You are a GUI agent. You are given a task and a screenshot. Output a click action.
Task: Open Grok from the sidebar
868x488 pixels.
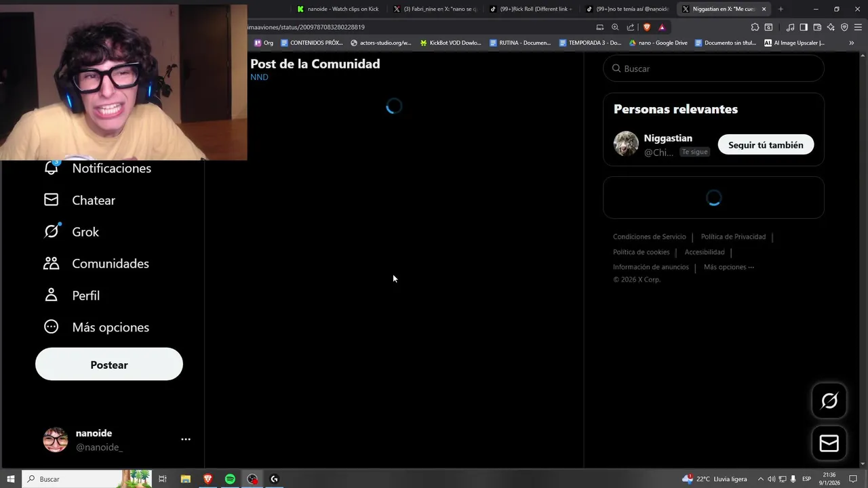point(71,232)
